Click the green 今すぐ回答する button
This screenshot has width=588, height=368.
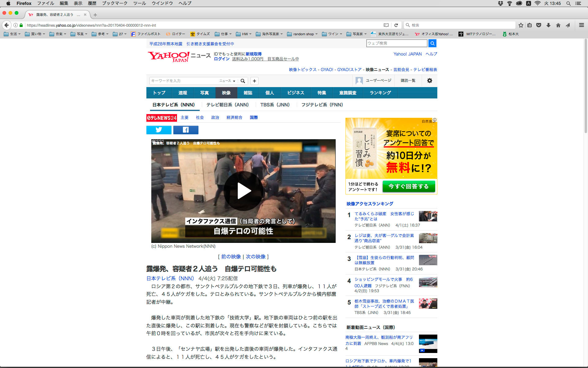coord(409,186)
